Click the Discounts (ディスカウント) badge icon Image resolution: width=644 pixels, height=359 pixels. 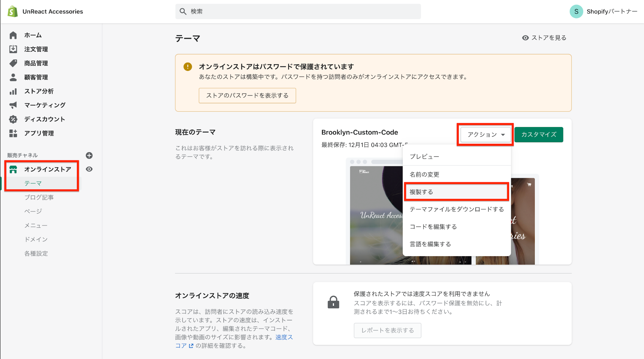coord(13,119)
